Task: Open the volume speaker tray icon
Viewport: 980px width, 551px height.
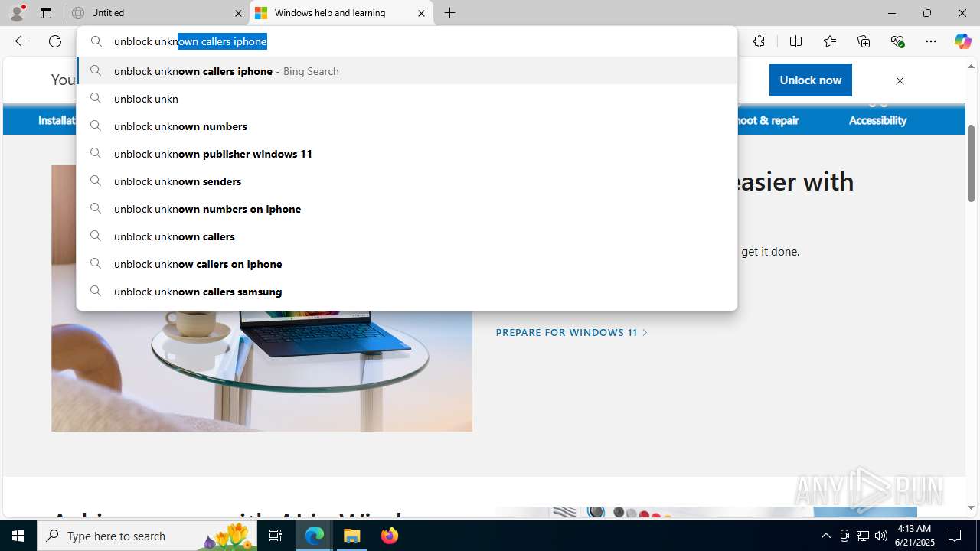Action: pos(881,536)
